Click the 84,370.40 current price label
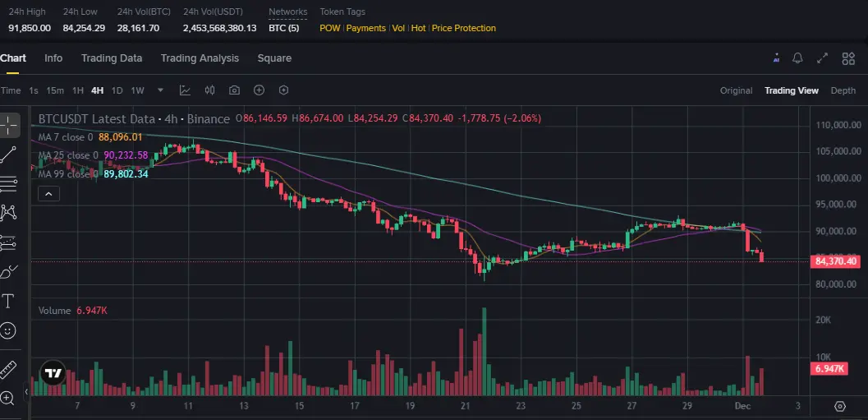Screen dimensions: 868x420 coord(836,261)
